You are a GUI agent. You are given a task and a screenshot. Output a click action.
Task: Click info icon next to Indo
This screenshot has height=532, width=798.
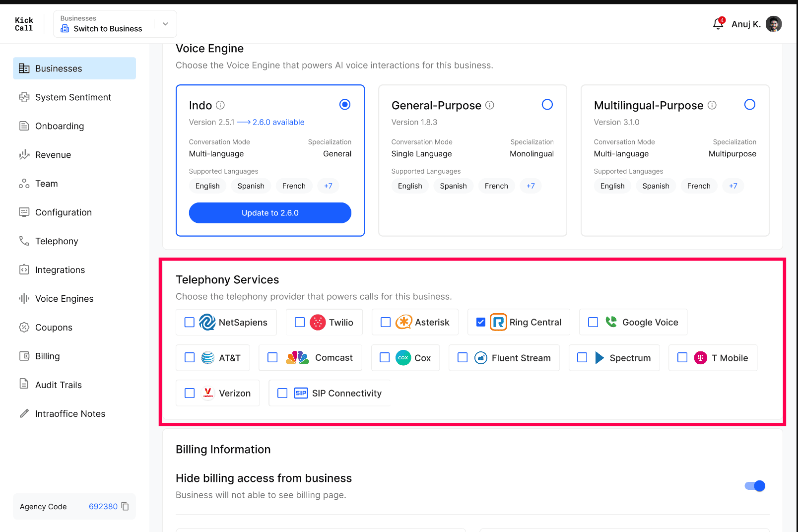220,105
